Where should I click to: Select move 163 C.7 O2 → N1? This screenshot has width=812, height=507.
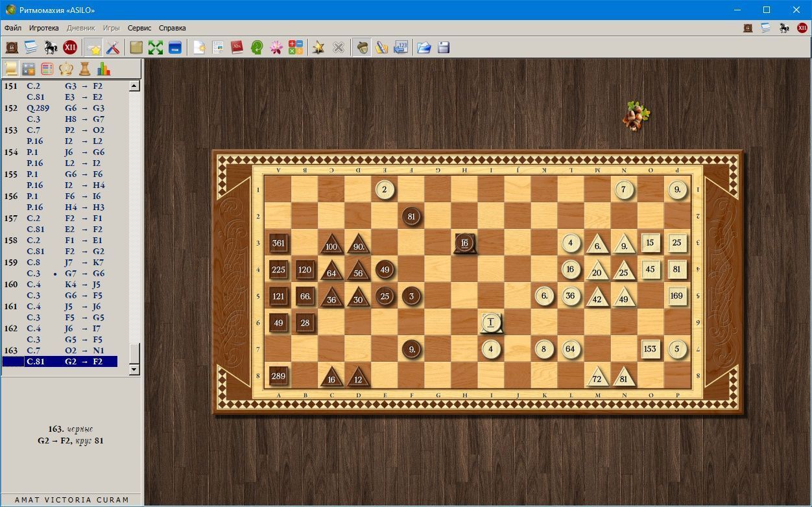point(60,350)
